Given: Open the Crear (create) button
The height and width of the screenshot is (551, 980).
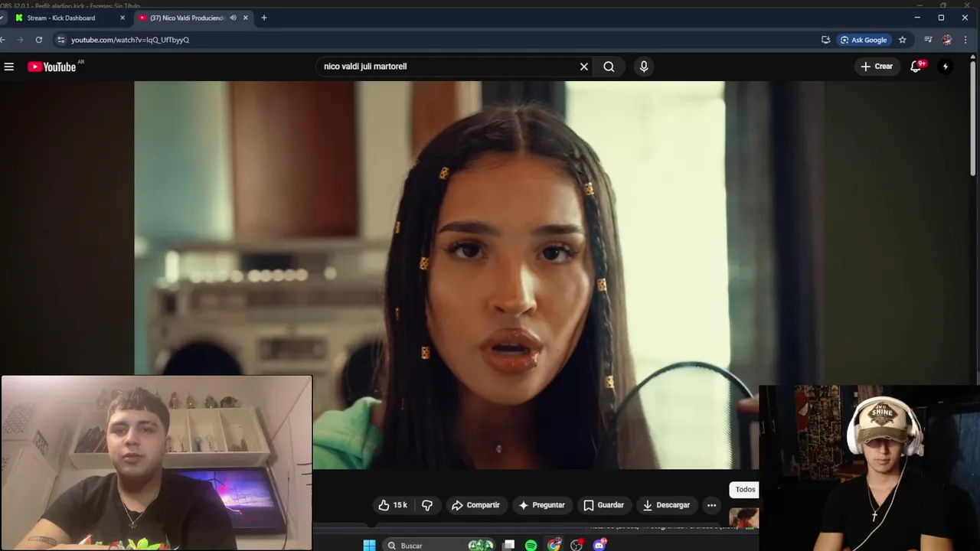Looking at the screenshot, I should pos(877,67).
